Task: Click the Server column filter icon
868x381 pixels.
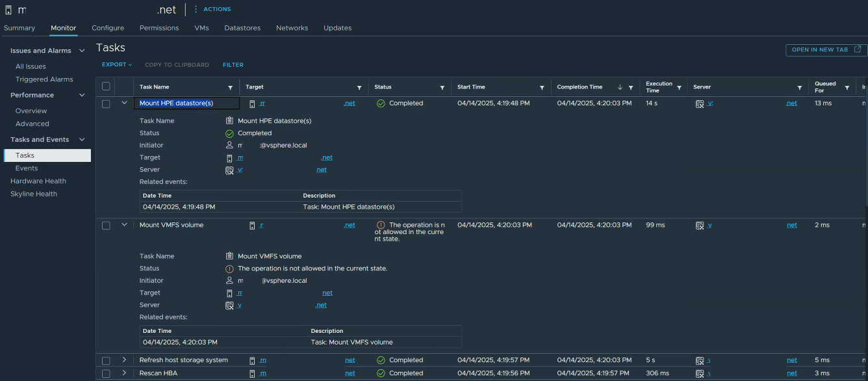Action: coord(800,88)
